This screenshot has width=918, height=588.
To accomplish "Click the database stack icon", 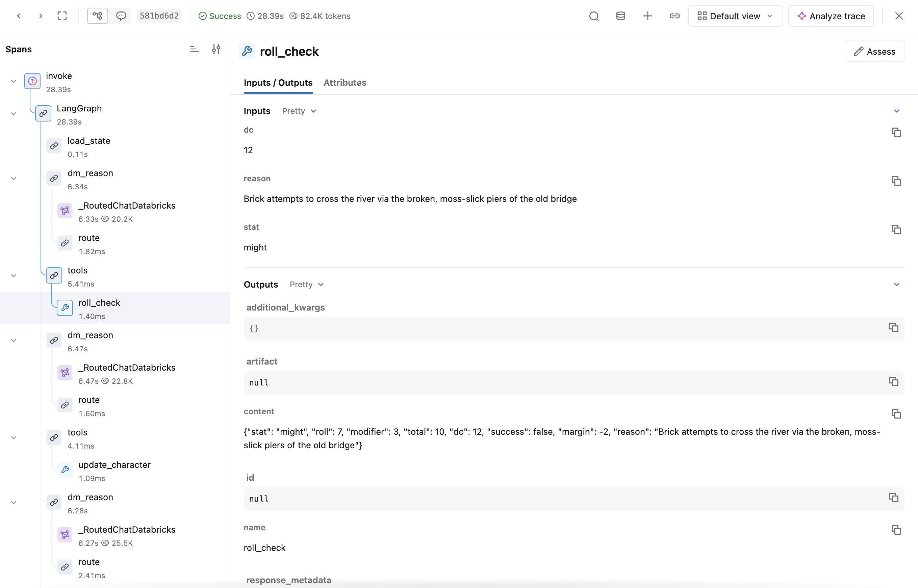I will pos(620,16).
